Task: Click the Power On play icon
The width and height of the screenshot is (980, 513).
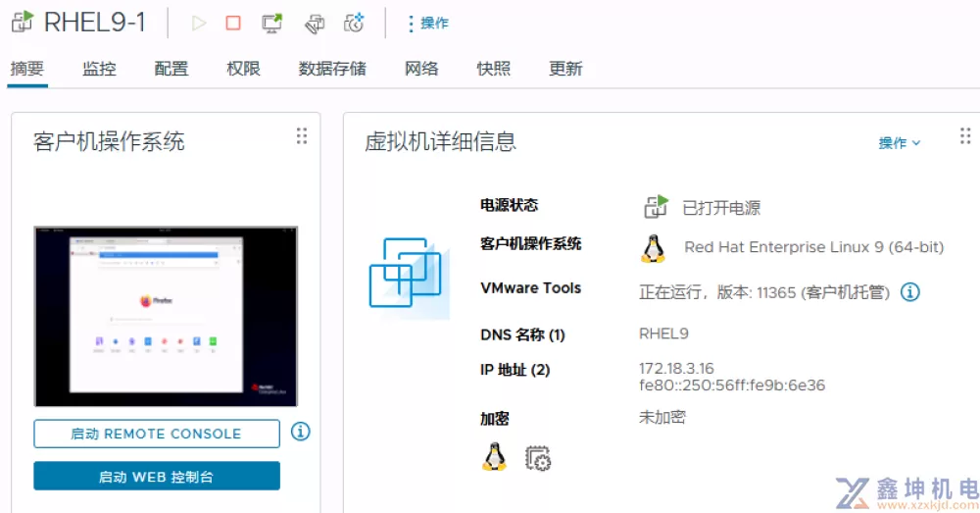Action: [x=199, y=24]
